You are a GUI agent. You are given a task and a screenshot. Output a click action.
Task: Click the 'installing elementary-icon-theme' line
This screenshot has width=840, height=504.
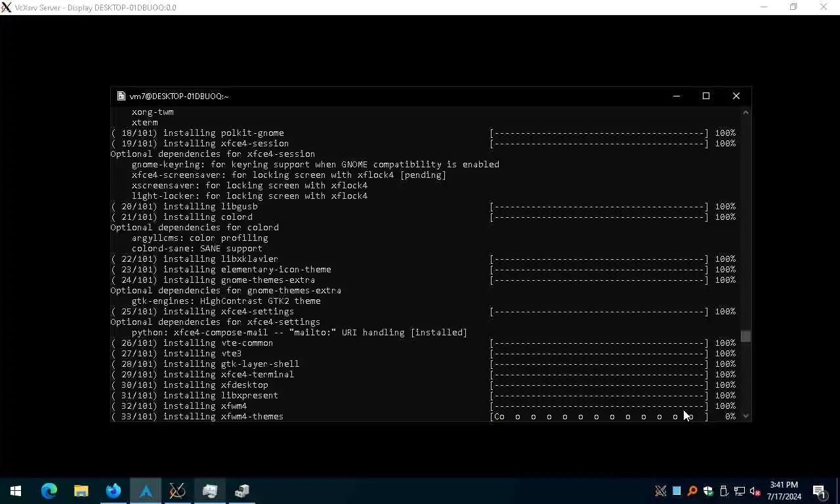[220, 270]
